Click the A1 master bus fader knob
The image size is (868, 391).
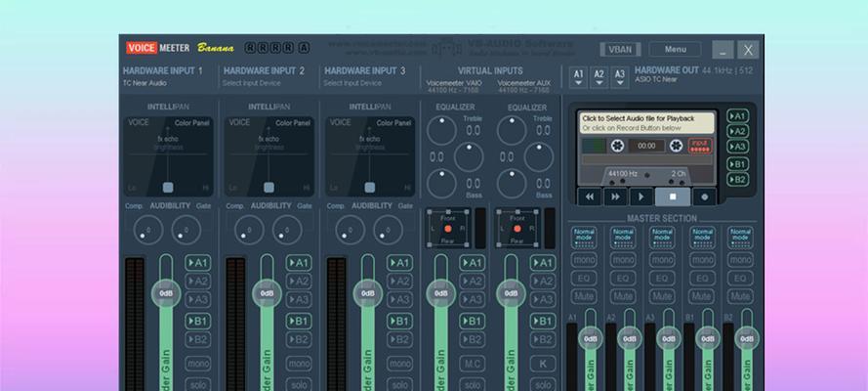click(x=591, y=338)
